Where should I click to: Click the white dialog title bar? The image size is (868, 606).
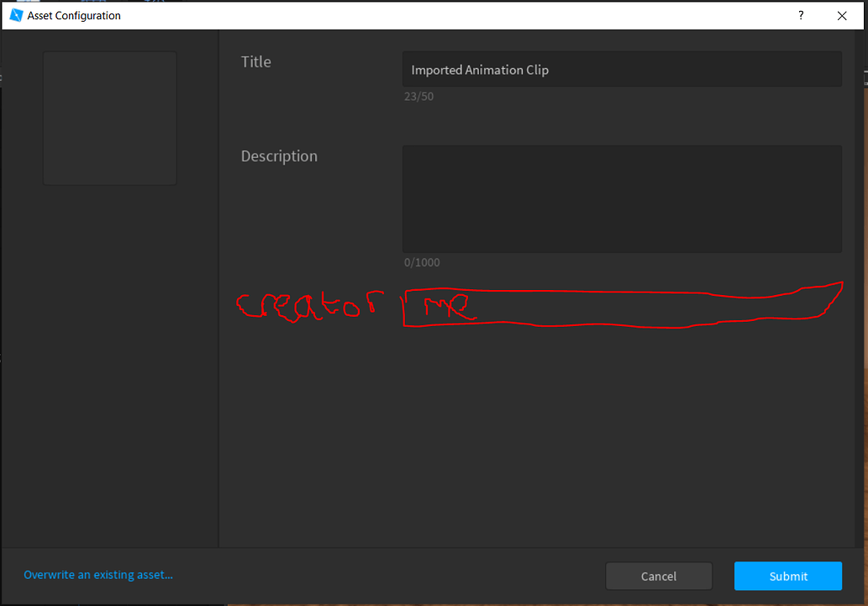[420, 15]
